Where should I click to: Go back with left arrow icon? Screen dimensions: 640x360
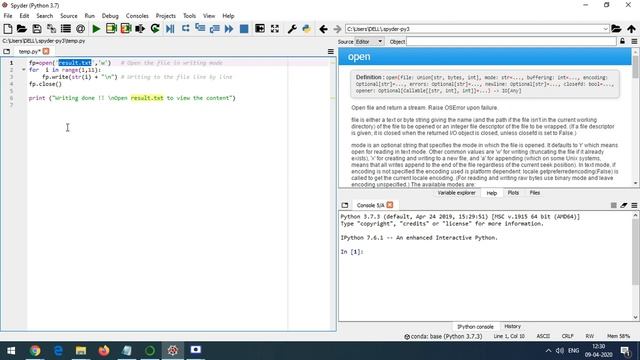point(323,29)
